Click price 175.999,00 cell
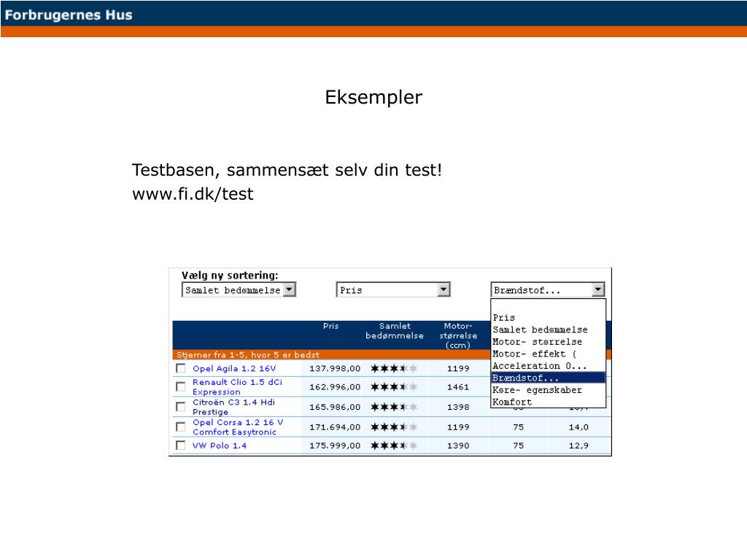 [x=335, y=446]
